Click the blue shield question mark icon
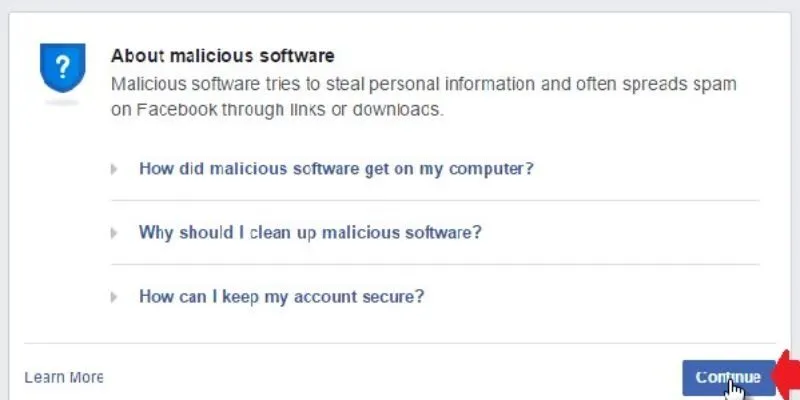 (x=61, y=69)
